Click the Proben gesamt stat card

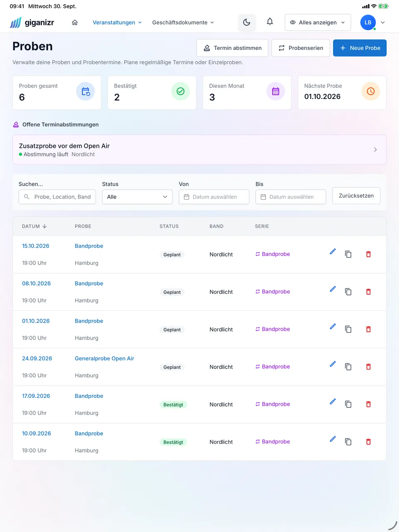57,93
